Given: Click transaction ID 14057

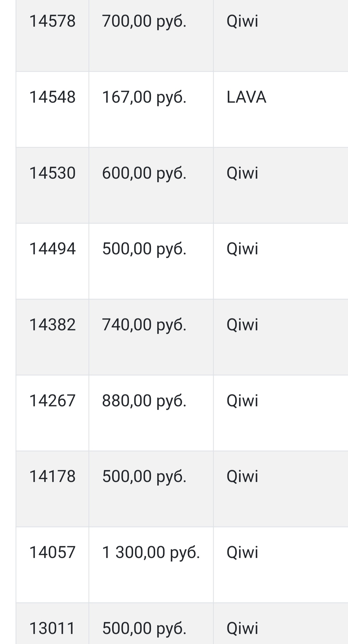Looking at the screenshot, I should coord(52,552).
